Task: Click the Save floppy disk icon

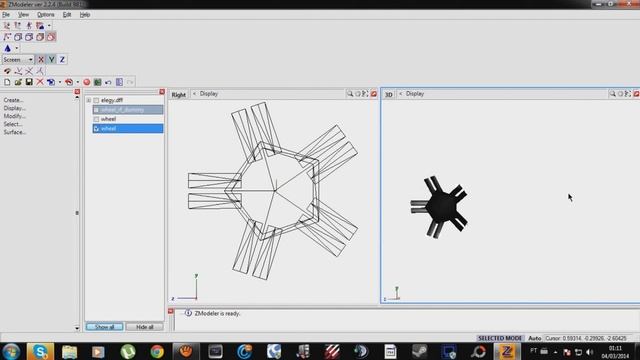Action: click(29, 82)
